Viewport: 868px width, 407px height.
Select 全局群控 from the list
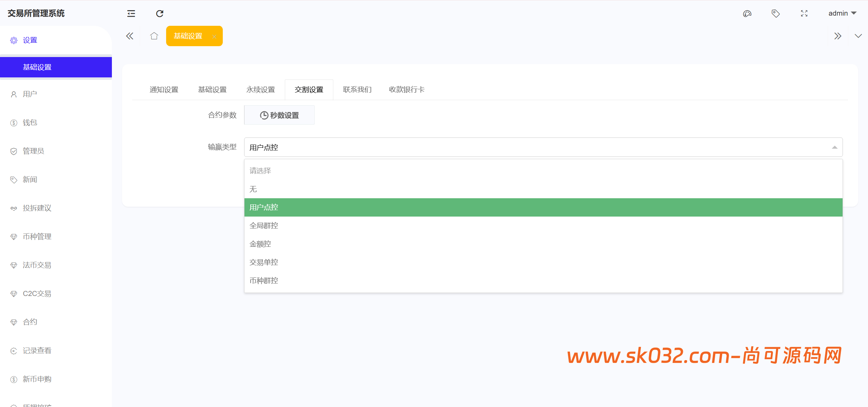click(264, 225)
